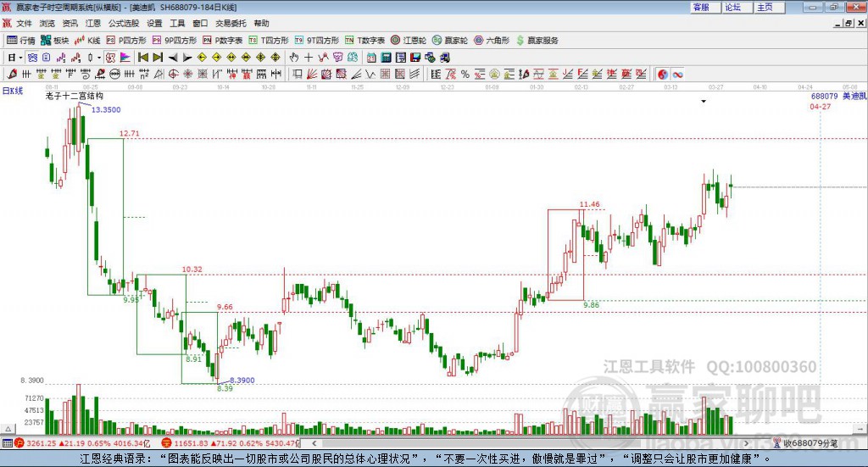Open the 公式选股 menu
868x467 pixels.
tap(124, 23)
